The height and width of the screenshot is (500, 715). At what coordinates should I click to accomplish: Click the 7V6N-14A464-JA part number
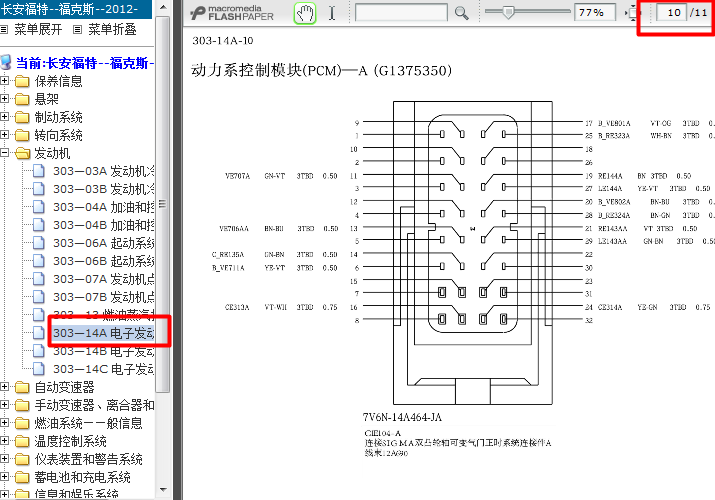pos(402,417)
